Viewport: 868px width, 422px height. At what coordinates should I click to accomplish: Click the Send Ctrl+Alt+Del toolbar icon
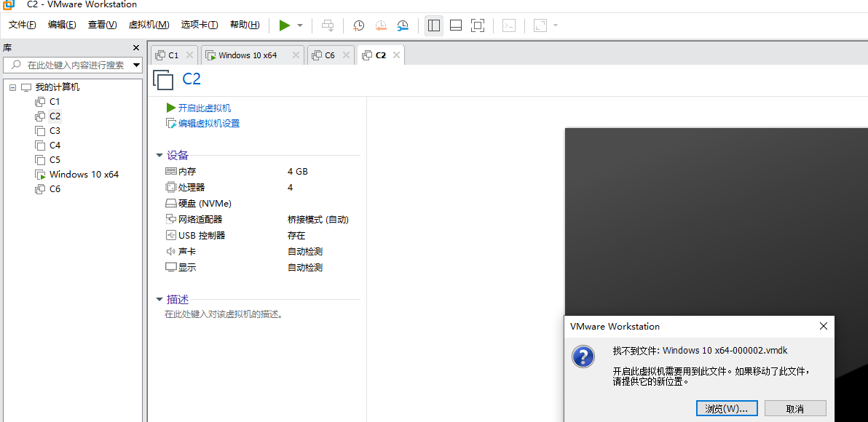tap(328, 25)
